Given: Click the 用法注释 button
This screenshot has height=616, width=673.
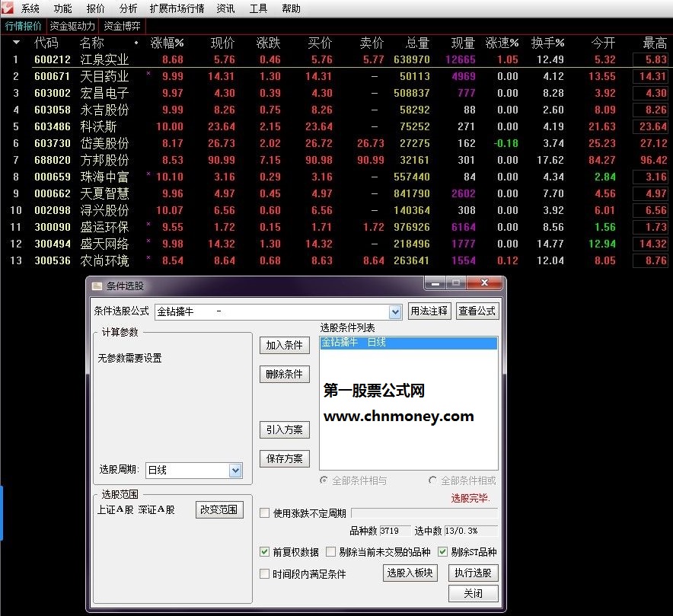Looking at the screenshot, I should tap(429, 311).
